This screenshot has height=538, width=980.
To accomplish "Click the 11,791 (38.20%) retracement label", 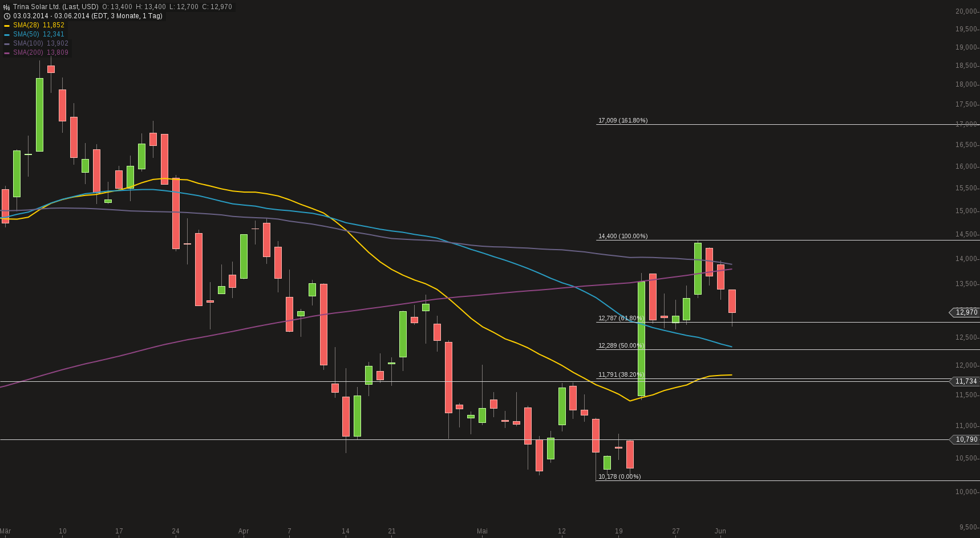I will coord(621,375).
